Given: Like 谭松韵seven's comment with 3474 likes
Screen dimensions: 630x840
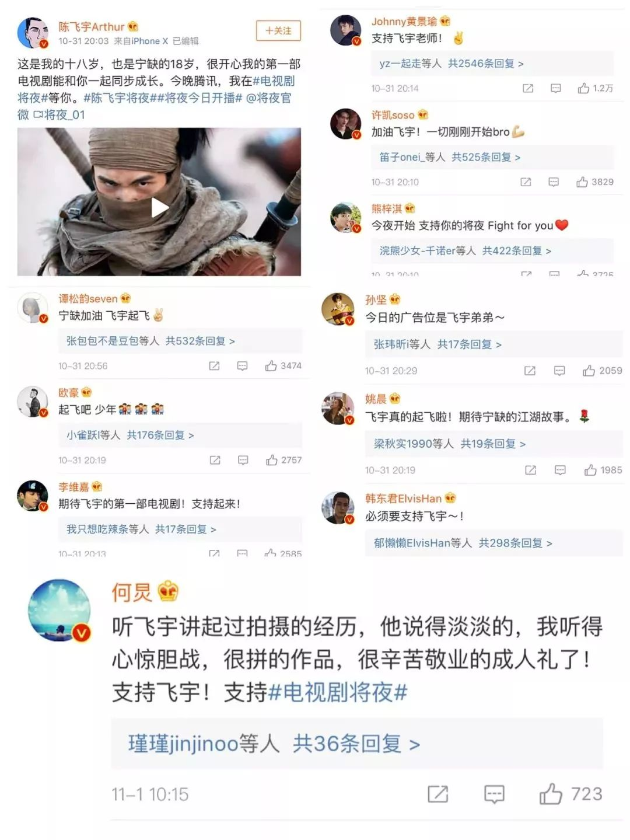Looking at the screenshot, I should coord(283,366).
